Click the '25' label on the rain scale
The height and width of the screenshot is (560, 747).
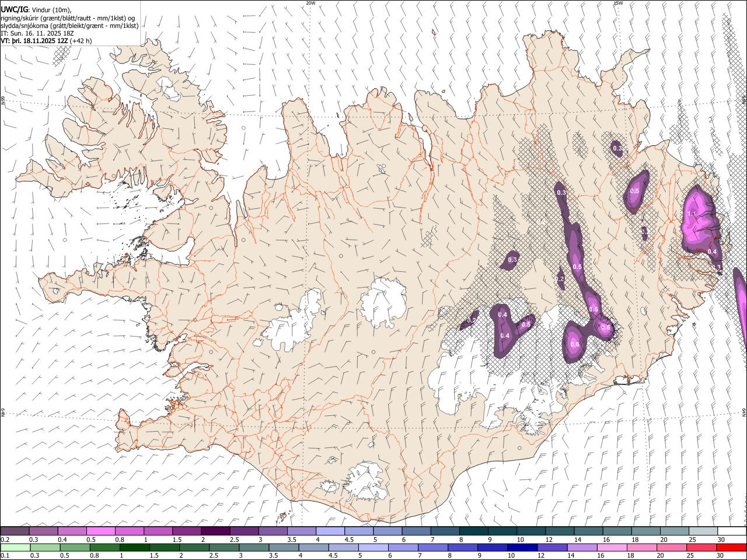coord(689,556)
